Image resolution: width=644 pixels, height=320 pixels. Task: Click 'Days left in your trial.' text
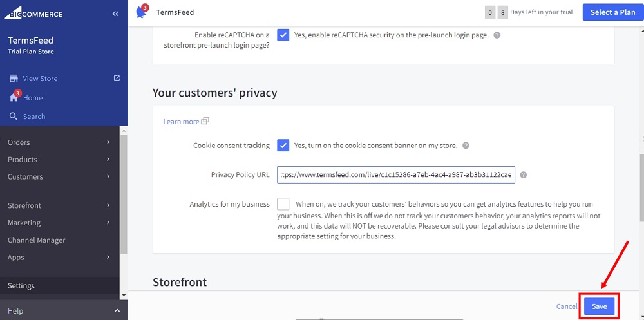(x=542, y=12)
